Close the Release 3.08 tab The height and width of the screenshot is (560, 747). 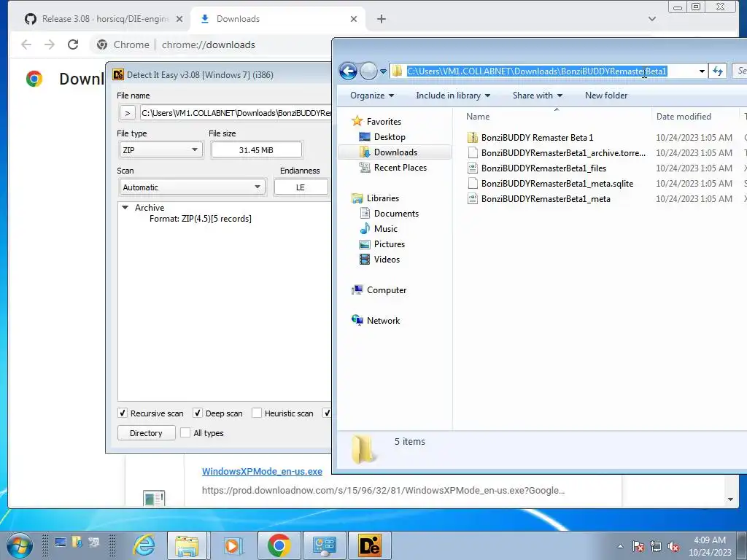pos(179,19)
